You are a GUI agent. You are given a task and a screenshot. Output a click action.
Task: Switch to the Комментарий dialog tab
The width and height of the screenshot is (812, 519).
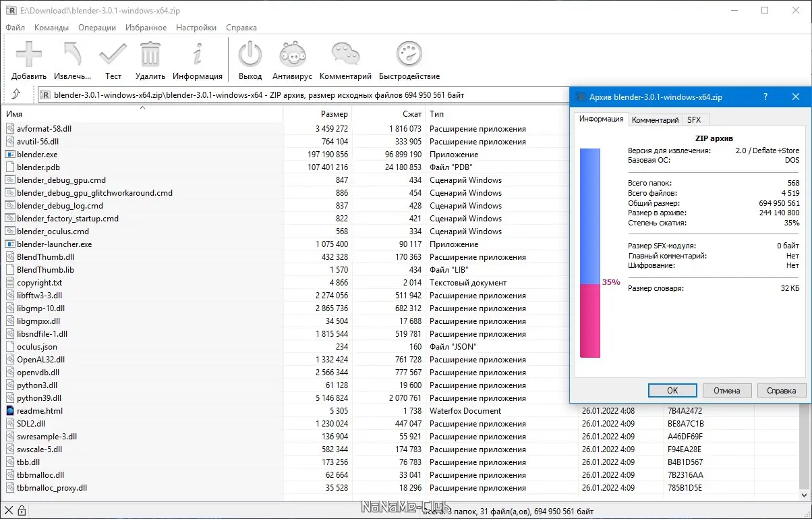point(654,120)
